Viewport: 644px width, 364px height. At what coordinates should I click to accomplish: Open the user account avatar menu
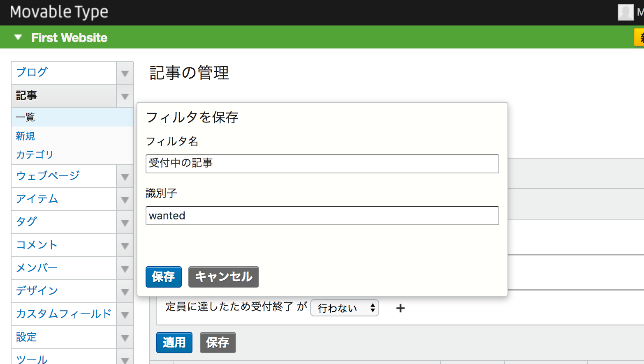625,12
